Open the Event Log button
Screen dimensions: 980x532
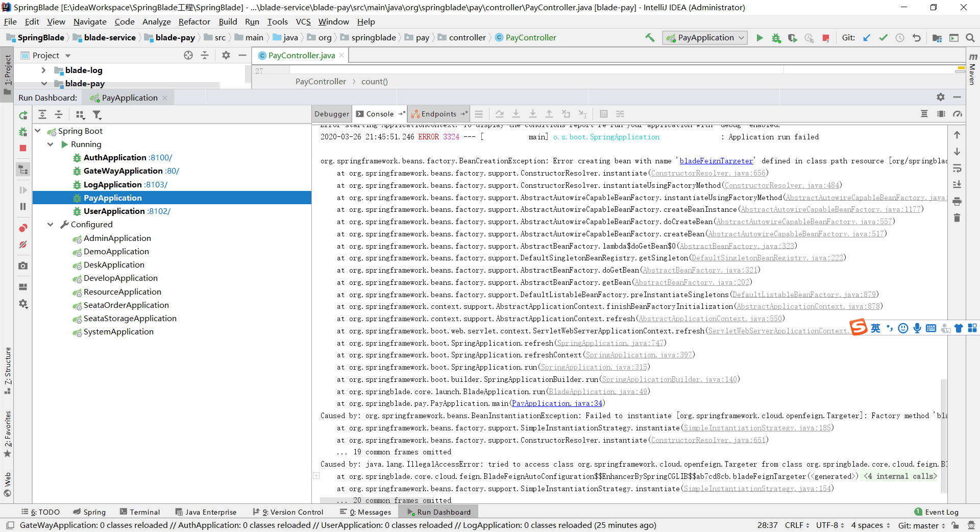[937, 512]
